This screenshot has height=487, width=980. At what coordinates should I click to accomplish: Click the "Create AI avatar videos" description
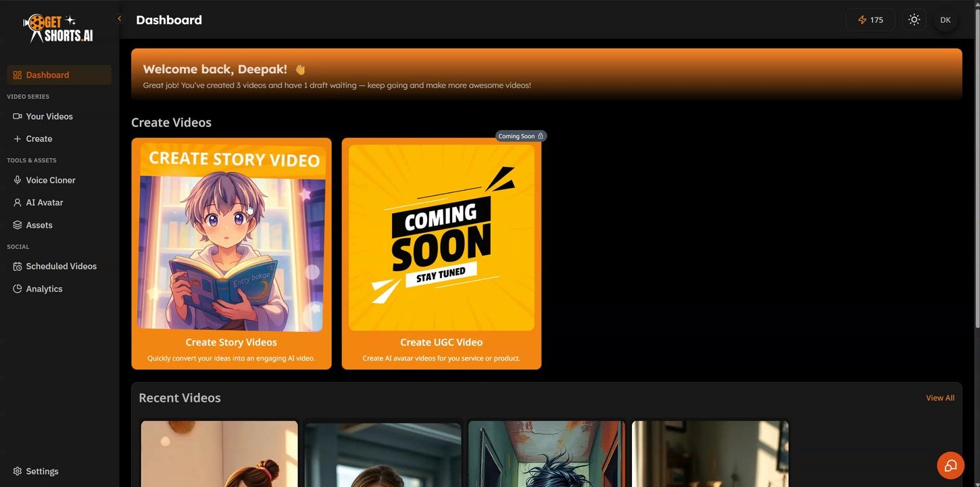click(x=441, y=358)
